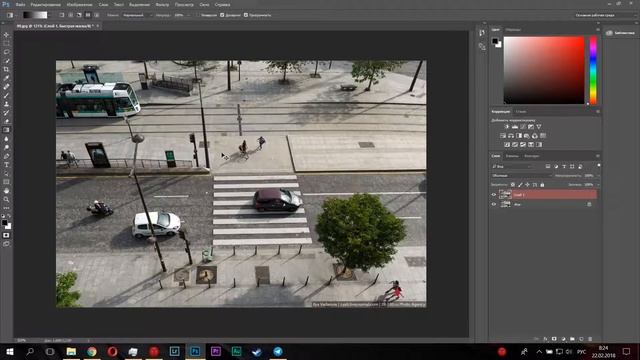Screen dimensions: 640x360
Task: Hide the bottom Background layer
Action: pyautogui.click(x=493, y=204)
